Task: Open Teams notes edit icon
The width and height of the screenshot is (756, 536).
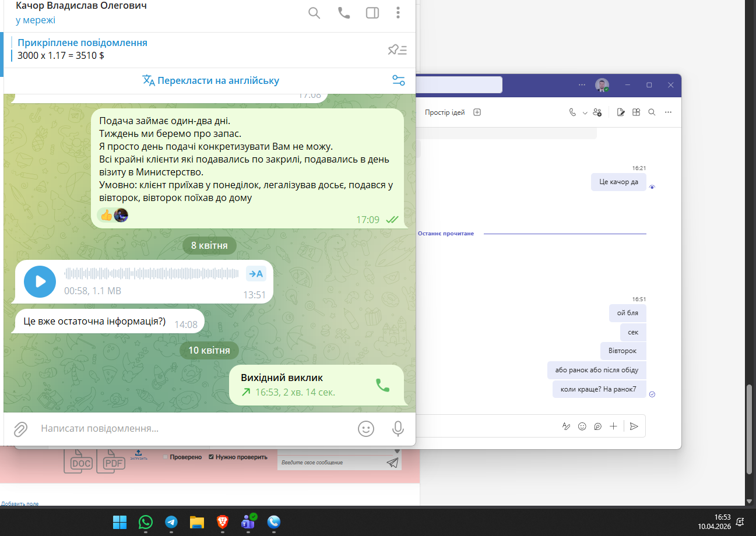Action: point(621,112)
